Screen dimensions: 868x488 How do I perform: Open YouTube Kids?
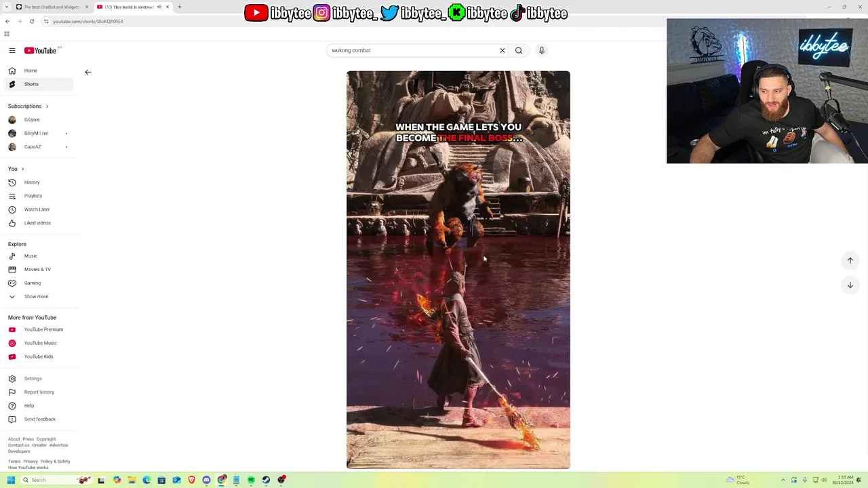(39, 357)
